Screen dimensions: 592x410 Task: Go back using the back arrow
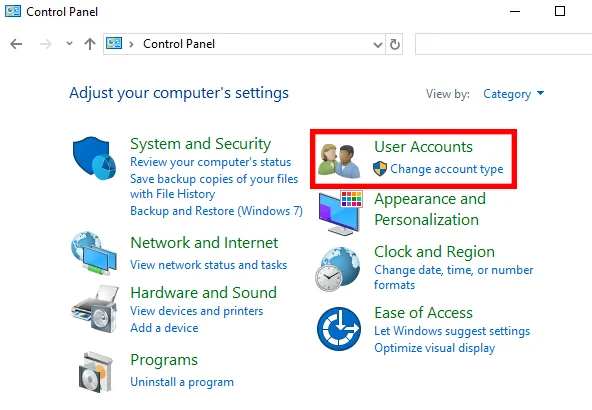[x=16, y=44]
